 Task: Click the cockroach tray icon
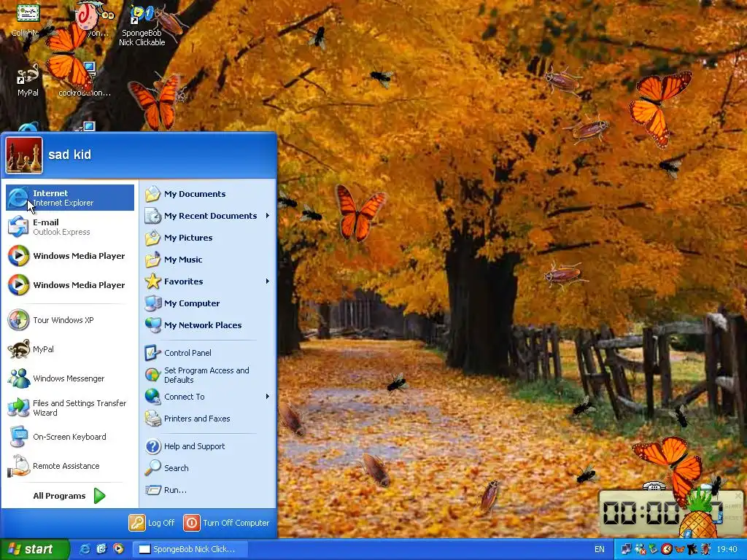pyautogui.click(x=705, y=549)
